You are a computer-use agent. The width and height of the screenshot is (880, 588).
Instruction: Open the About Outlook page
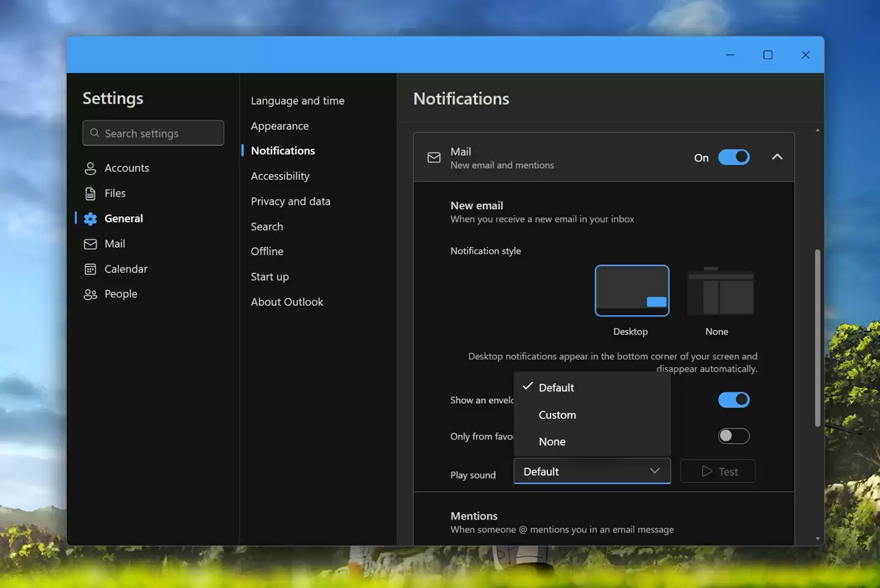coord(287,301)
